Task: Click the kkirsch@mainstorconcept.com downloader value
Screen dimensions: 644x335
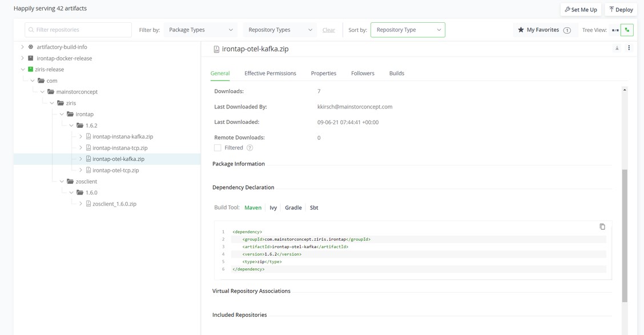Action: pyautogui.click(x=355, y=107)
